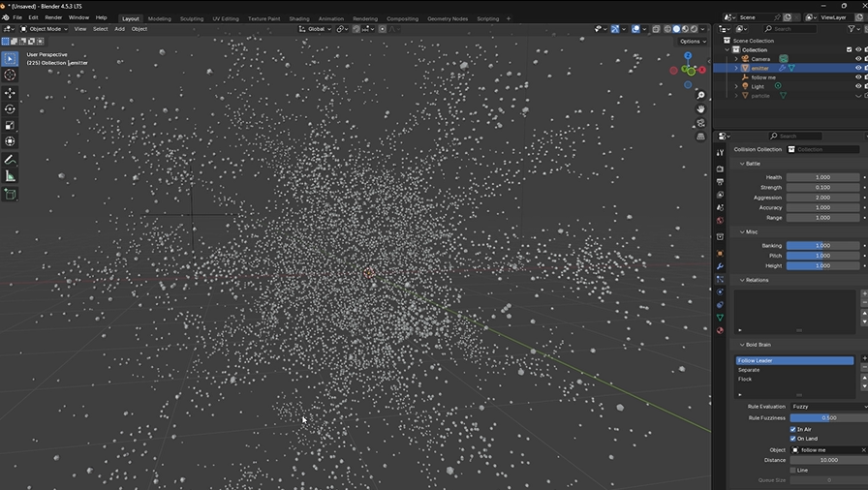Toggle X-ray view in header
Viewport: 868px width, 490px height.
pos(656,29)
